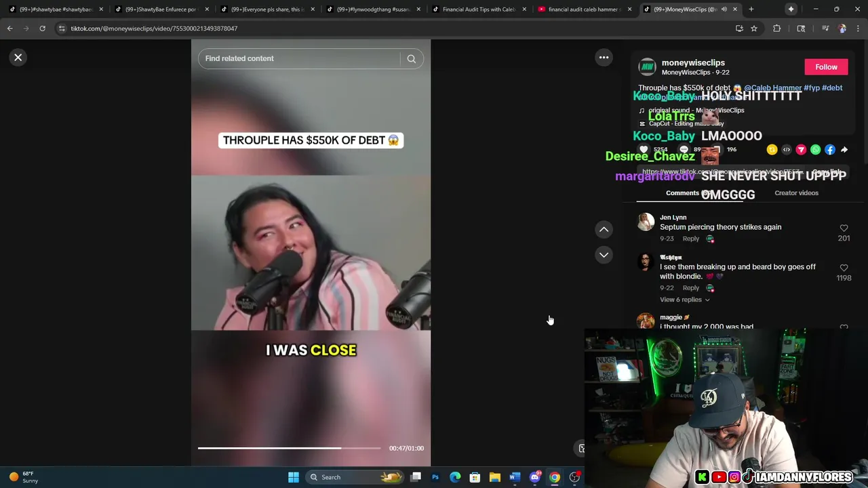Like Jen Lynn's comment
This screenshot has width=868, height=488.
pos(844,228)
